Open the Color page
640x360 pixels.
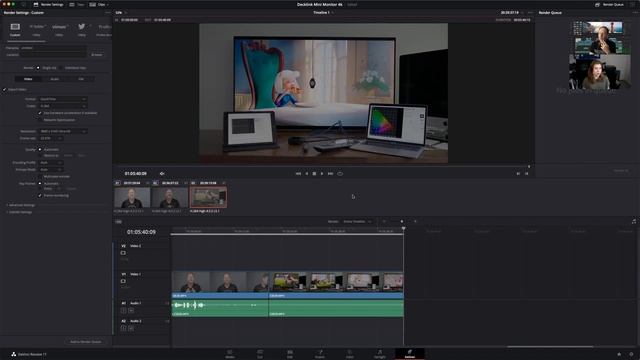(x=350, y=353)
